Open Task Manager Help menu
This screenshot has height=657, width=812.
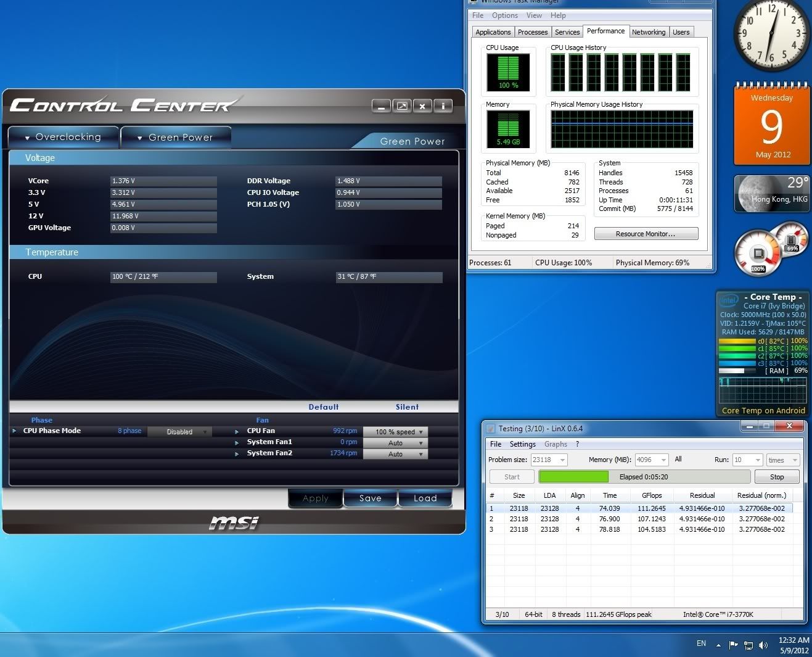[558, 15]
